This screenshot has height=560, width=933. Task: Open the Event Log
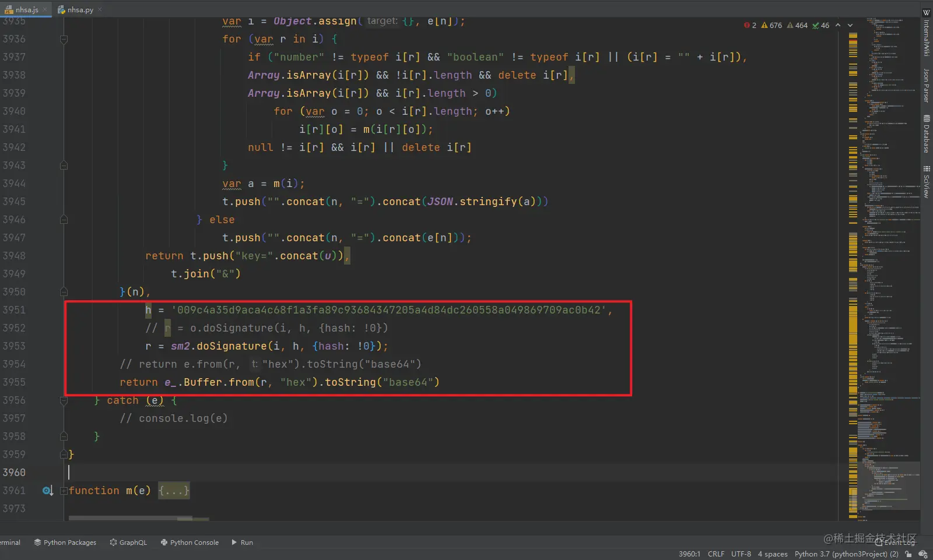click(x=896, y=542)
